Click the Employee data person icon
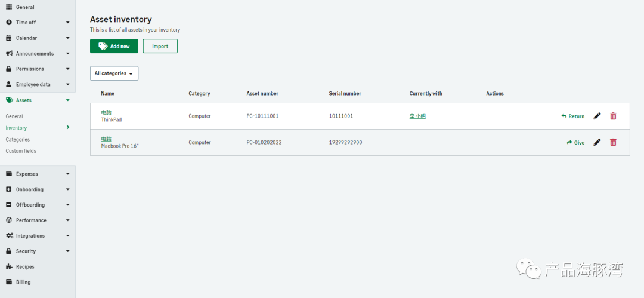Viewport: 644px width, 298px height. [9, 84]
